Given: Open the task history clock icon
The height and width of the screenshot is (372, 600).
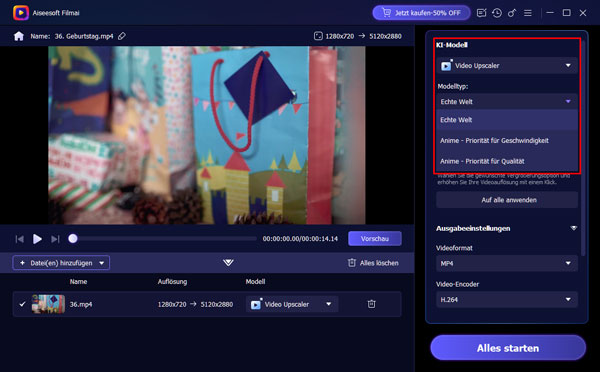Looking at the screenshot, I should [497, 13].
